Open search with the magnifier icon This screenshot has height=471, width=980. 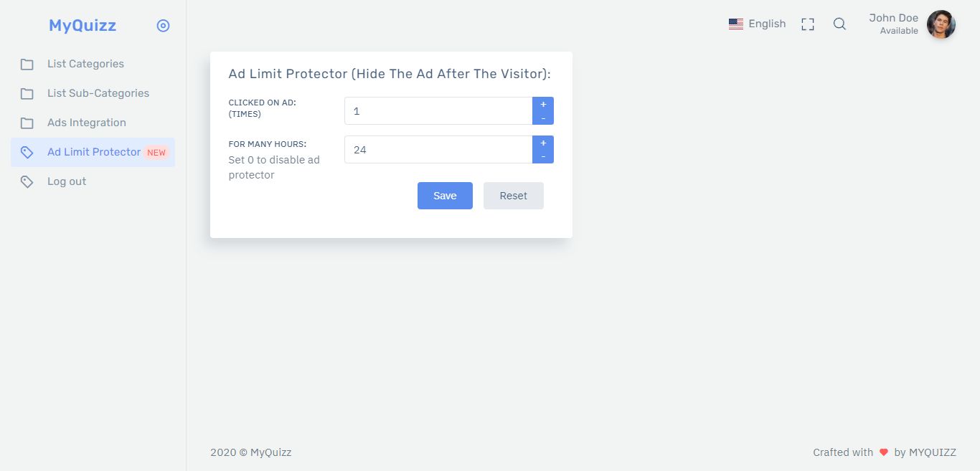click(839, 24)
